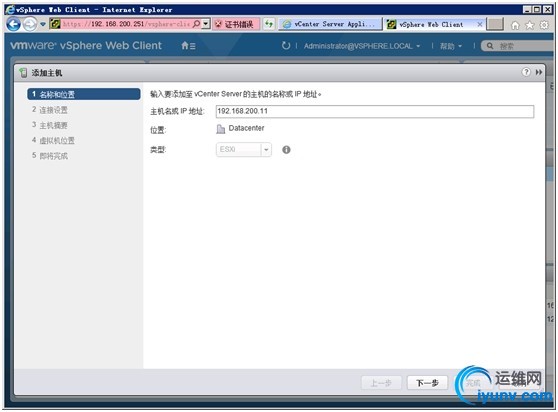
Task: Click the page favicon in the address bar
Action: tap(55, 24)
